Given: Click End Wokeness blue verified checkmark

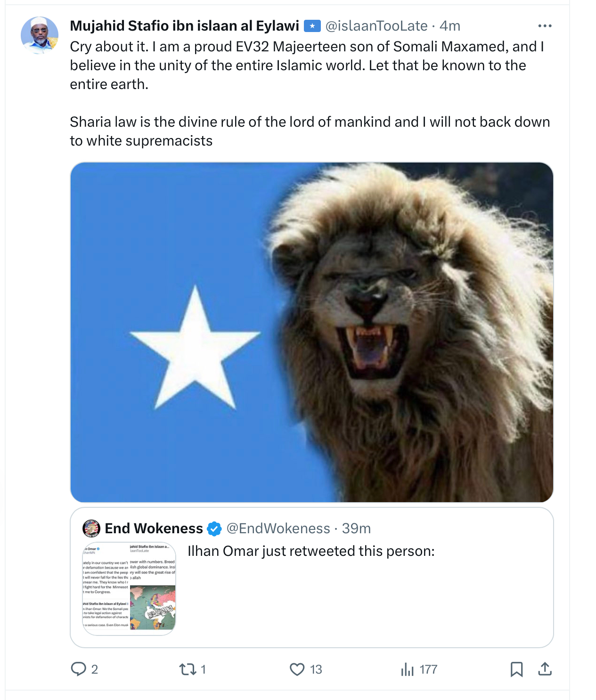Looking at the screenshot, I should coord(214,529).
